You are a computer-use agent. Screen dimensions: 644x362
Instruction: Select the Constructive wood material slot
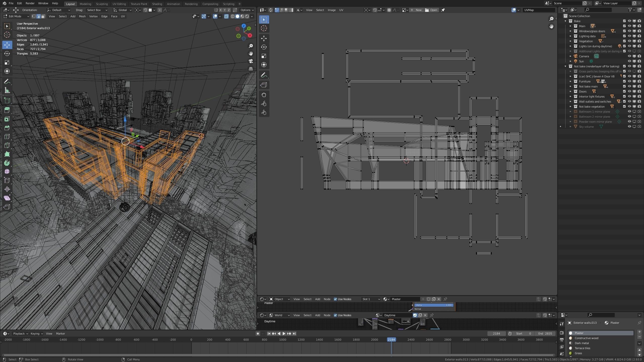(586, 338)
